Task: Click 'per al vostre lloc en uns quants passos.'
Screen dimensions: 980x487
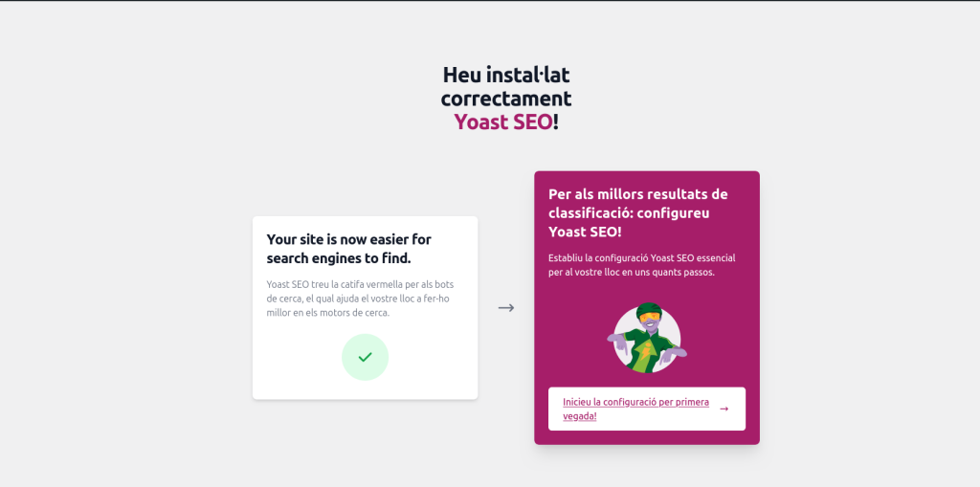Action: coord(632,273)
